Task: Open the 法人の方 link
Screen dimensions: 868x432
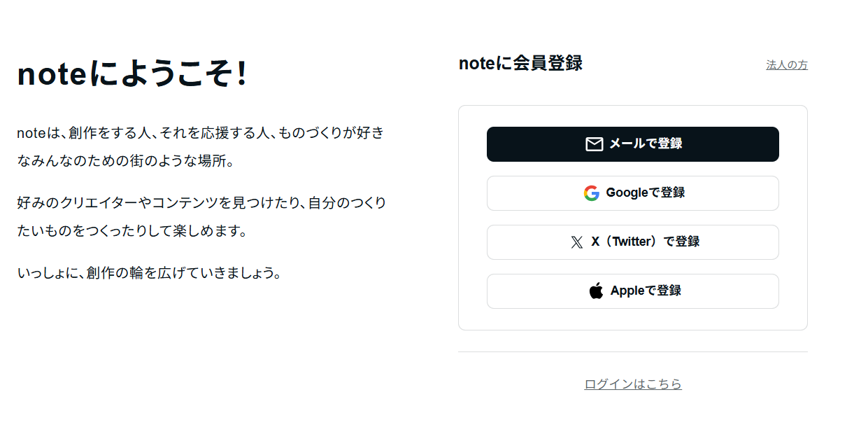Action: coord(787,65)
